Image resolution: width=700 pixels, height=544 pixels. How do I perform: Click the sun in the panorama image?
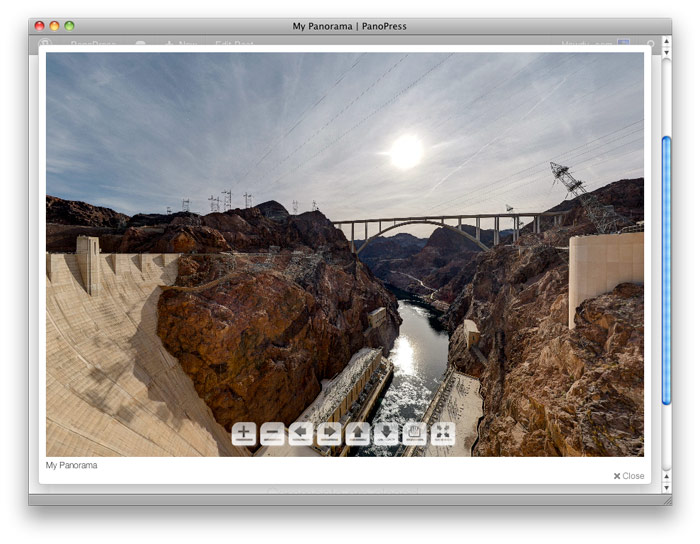406,151
